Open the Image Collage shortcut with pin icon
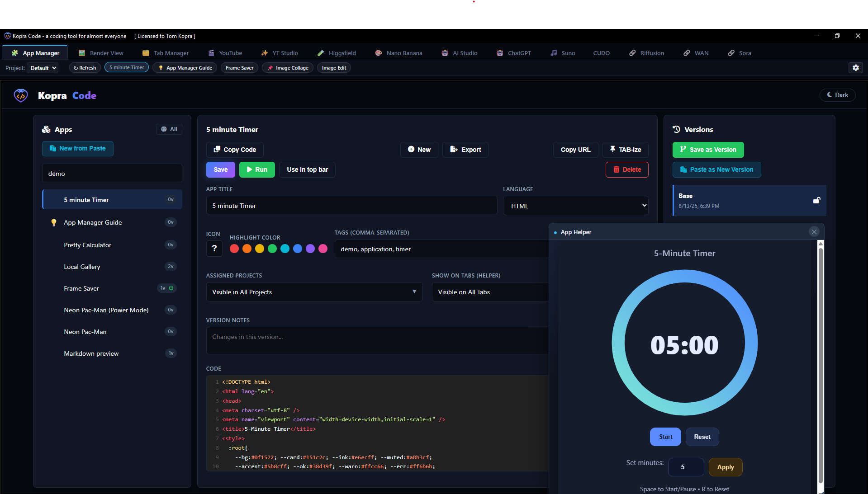Viewport: 868px width, 494px height. [x=288, y=67]
